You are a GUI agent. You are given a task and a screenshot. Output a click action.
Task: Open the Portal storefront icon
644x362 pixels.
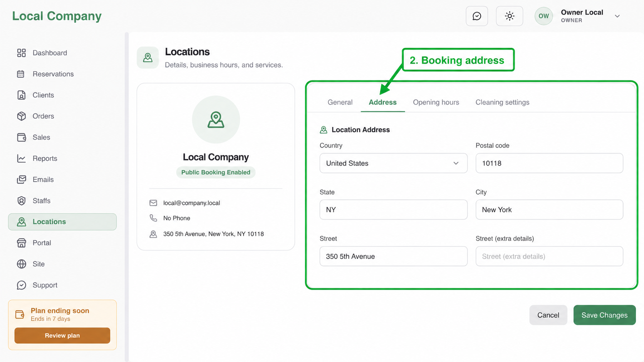pos(21,243)
